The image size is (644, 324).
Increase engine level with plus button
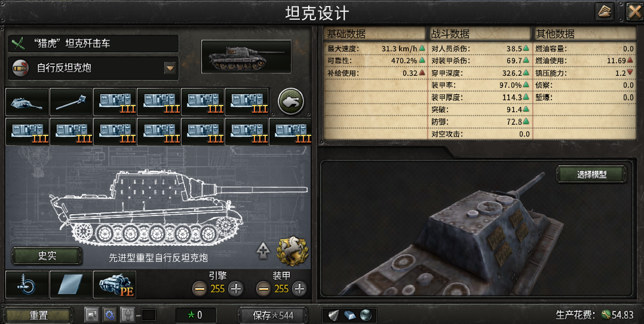point(236,289)
